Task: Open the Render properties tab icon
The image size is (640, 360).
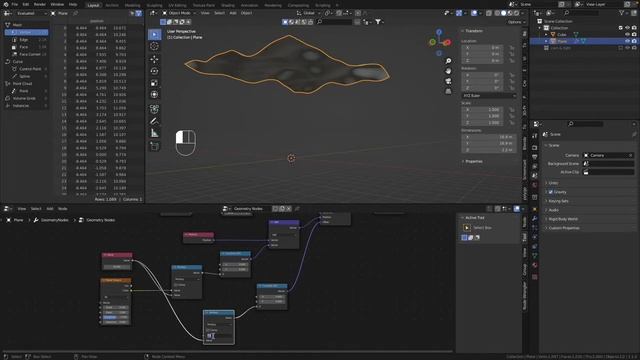Action: [535, 147]
